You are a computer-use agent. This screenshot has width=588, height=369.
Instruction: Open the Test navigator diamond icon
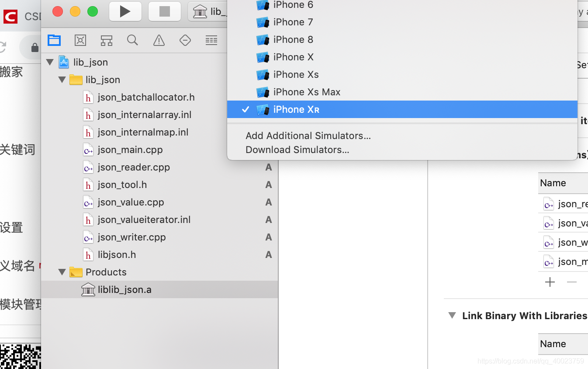pyautogui.click(x=185, y=41)
